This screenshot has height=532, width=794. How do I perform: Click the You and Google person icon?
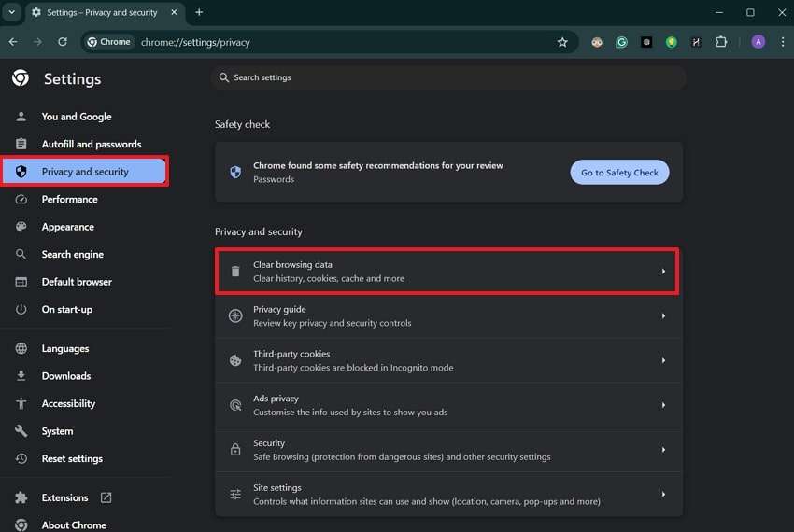coord(21,117)
